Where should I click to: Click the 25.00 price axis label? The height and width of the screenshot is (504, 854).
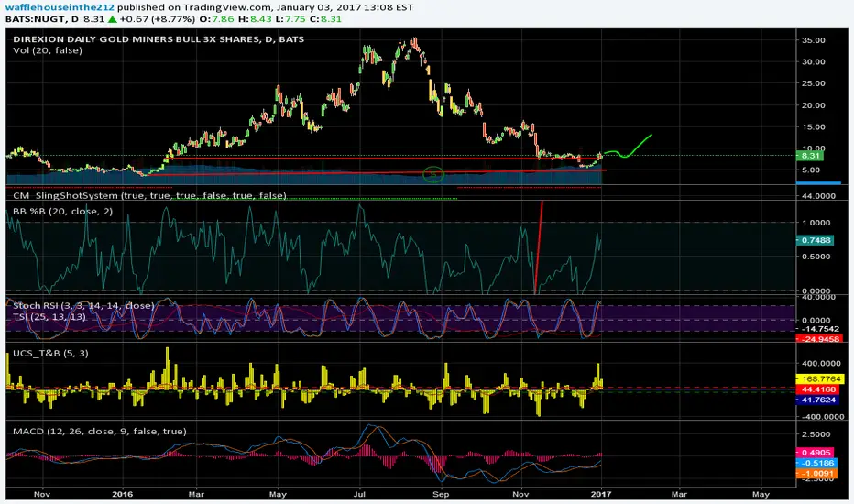tap(813, 83)
